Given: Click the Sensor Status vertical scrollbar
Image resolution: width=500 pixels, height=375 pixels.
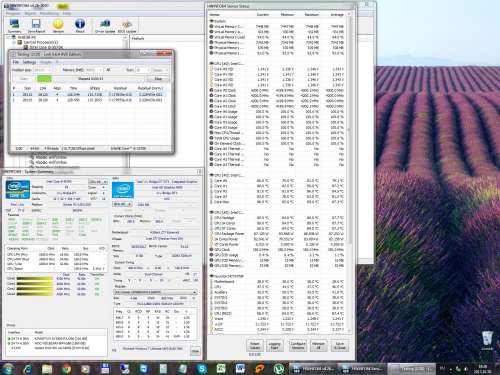Looking at the screenshot, I should coord(349,172).
